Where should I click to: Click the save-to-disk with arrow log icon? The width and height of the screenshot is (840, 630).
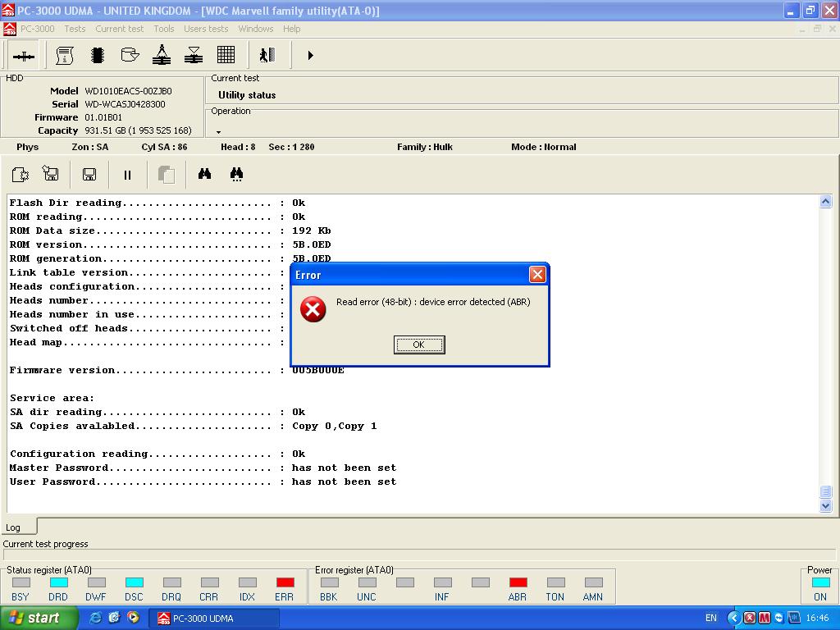(x=50, y=174)
